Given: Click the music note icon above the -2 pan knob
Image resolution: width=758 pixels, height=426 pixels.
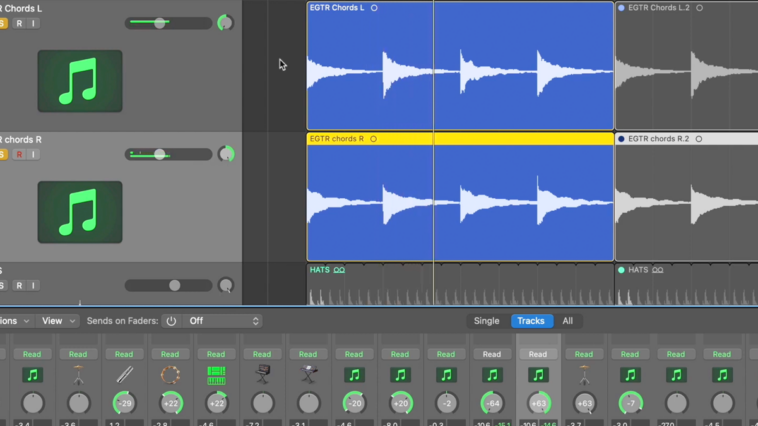Looking at the screenshot, I should [446, 375].
